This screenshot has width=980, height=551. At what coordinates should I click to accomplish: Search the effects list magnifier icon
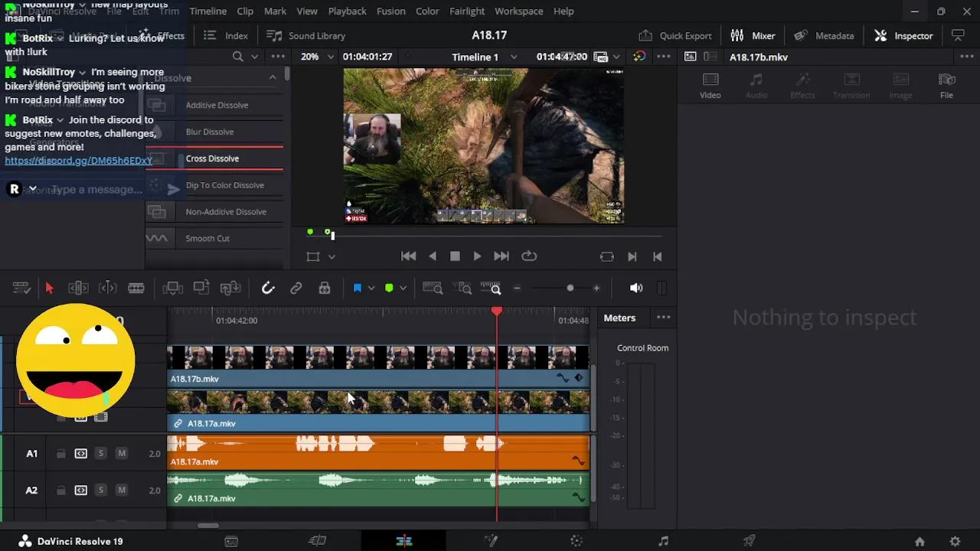[x=238, y=57]
